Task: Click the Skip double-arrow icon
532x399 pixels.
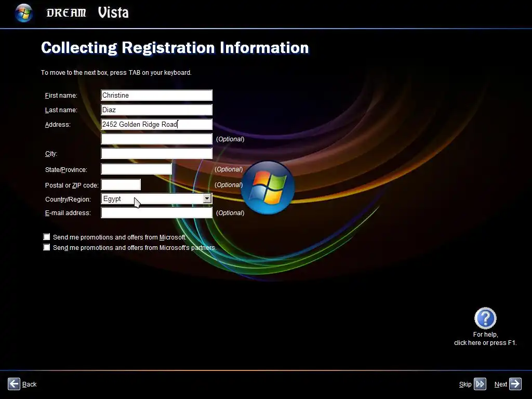Action: pos(480,384)
